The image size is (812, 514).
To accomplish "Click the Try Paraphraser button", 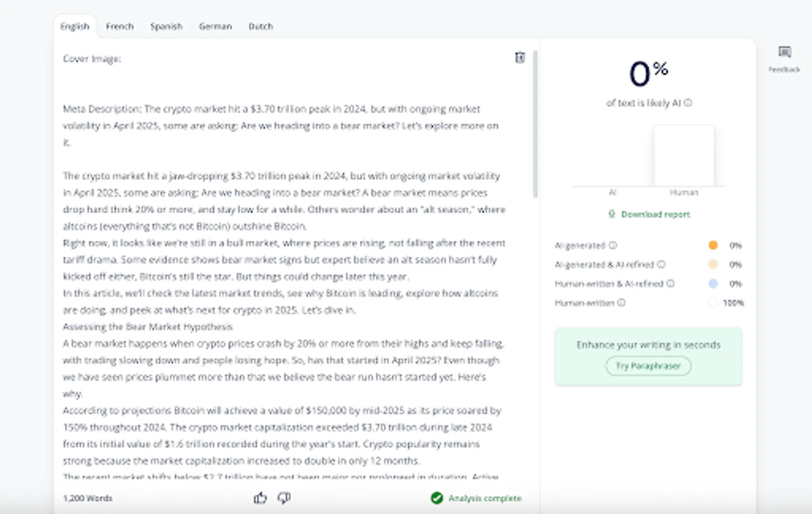I will click(648, 366).
